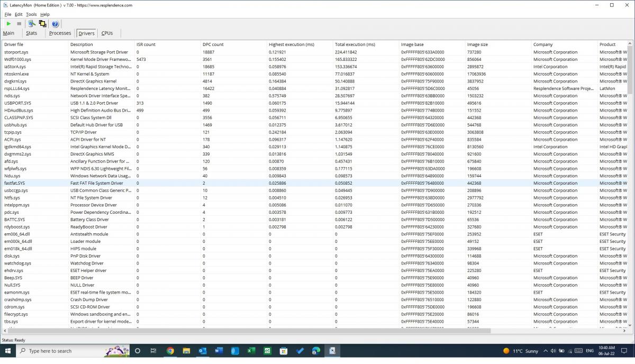Image resolution: width=635 pixels, height=364 pixels.
Task: Switch to the CPUs tab
Action: (107, 33)
